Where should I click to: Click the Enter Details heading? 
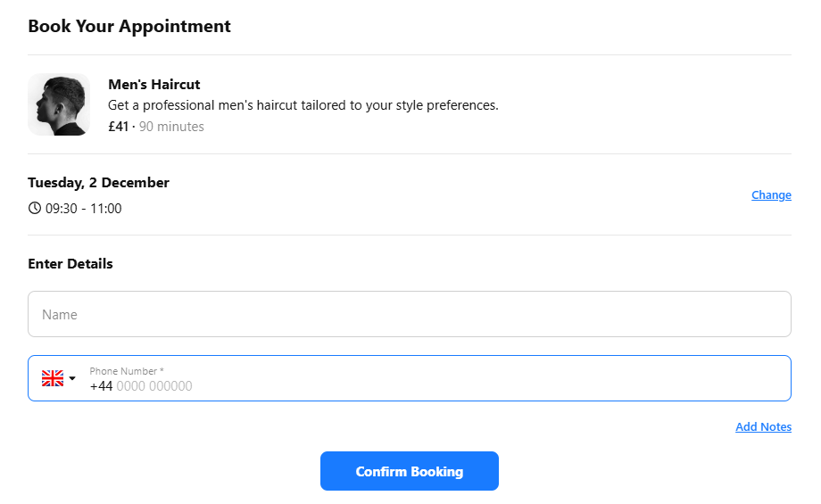[x=70, y=264]
